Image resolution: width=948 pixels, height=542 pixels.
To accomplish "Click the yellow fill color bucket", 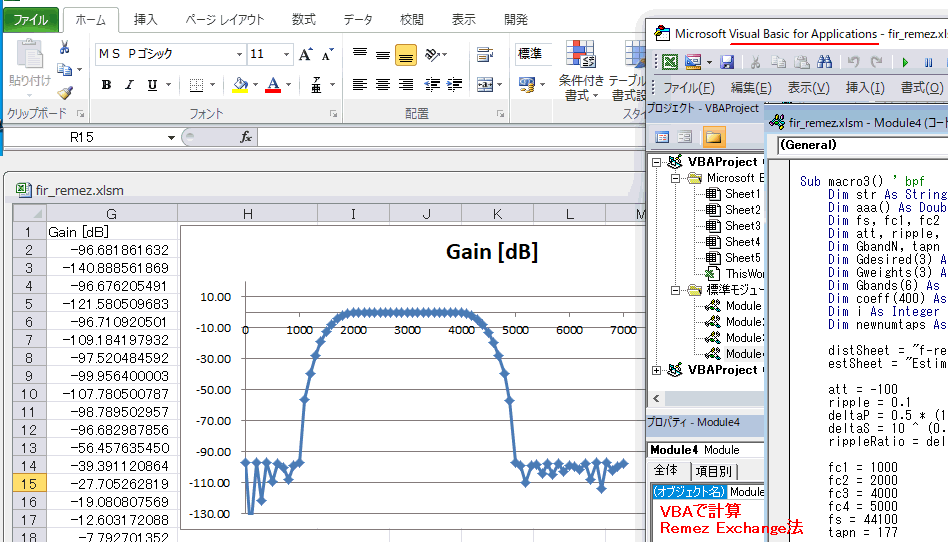I will point(240,85).
